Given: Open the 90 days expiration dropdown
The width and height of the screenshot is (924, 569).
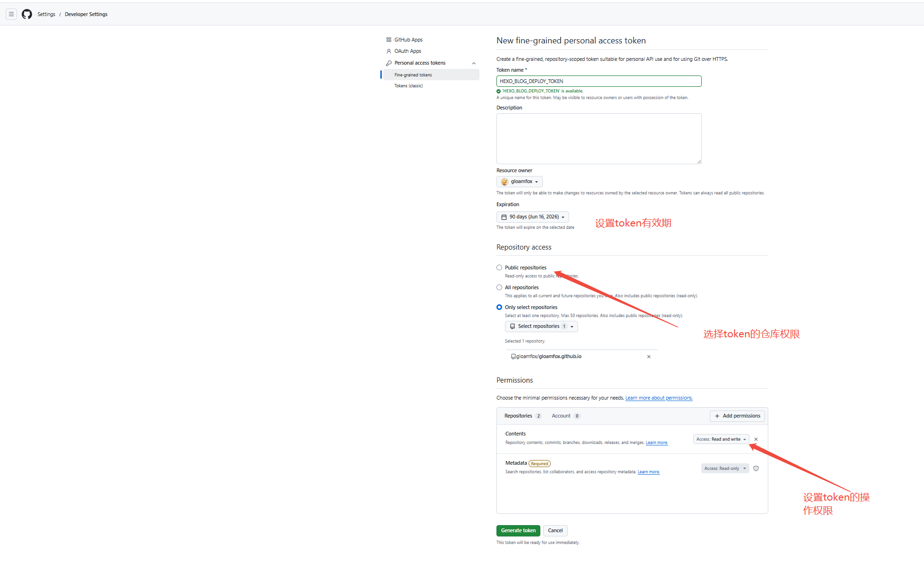Looking at the screenshot, I should coord(533,217).
